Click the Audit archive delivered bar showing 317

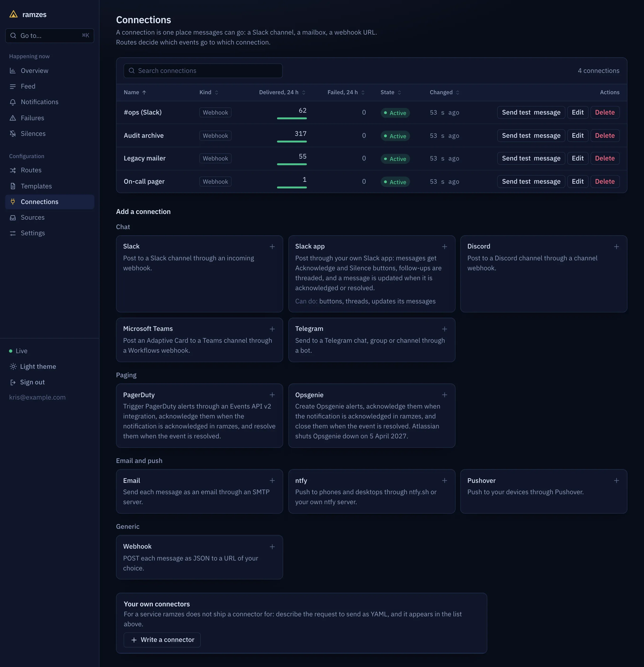292,141
